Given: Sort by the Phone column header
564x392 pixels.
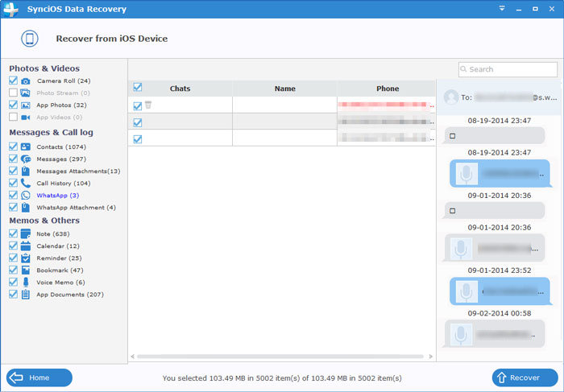Looking at the screenshot, I should 387,89.
